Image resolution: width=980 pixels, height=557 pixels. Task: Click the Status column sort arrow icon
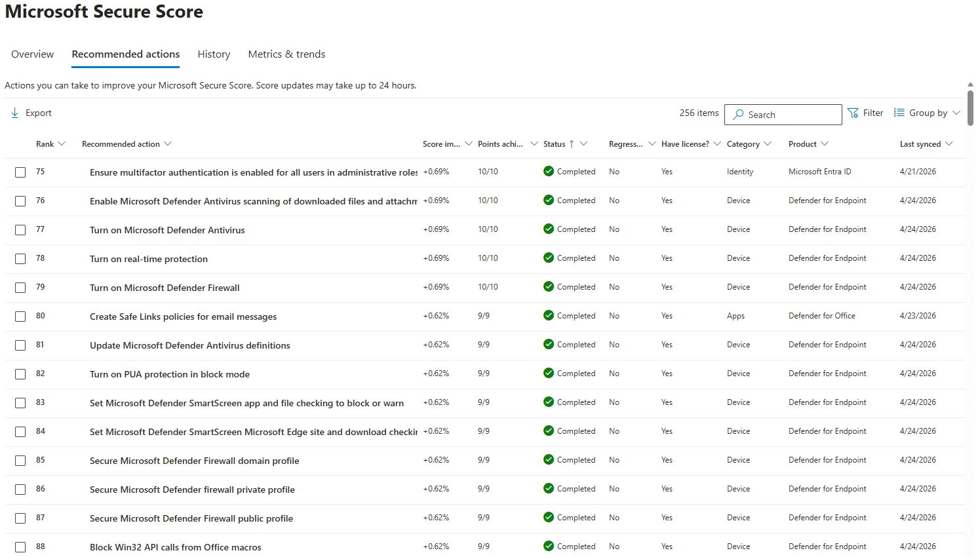[572, 144]
